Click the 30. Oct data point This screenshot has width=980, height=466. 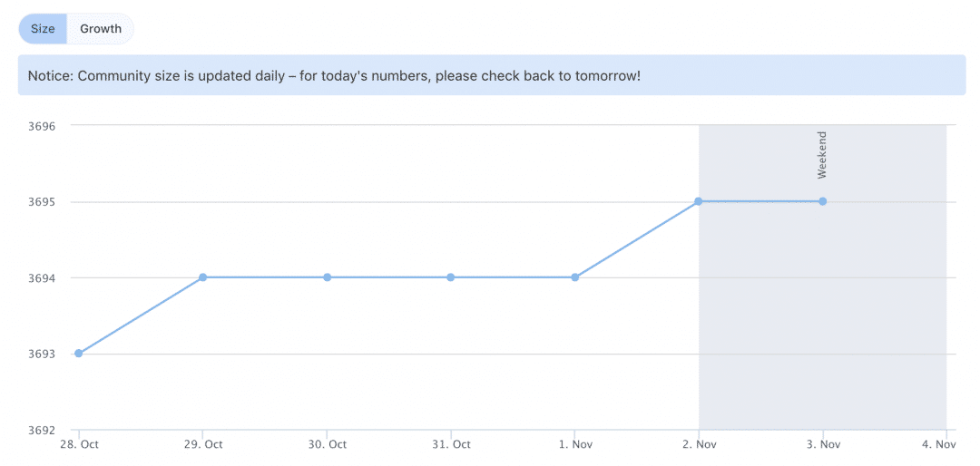(327, 277)
